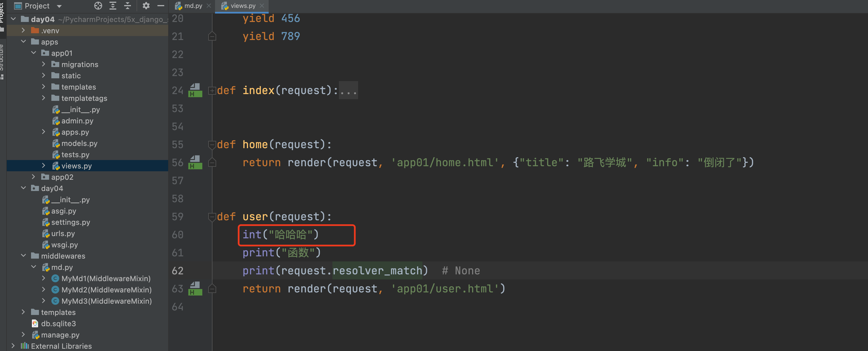The image size is (868, 351).
Task: Unfold the collapsed index function on line 24
Action: click(x=212, y=90)
